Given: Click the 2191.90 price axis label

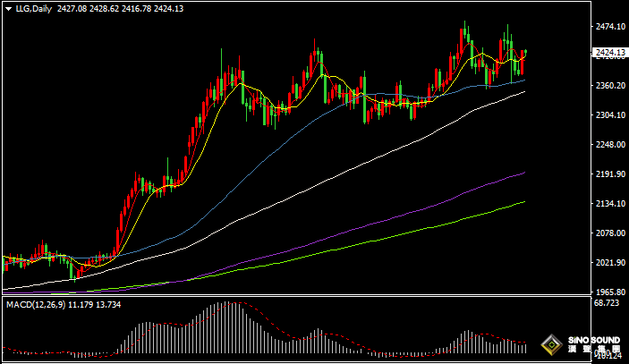Looking at the screenshot, I should click(x=609, y=174).
